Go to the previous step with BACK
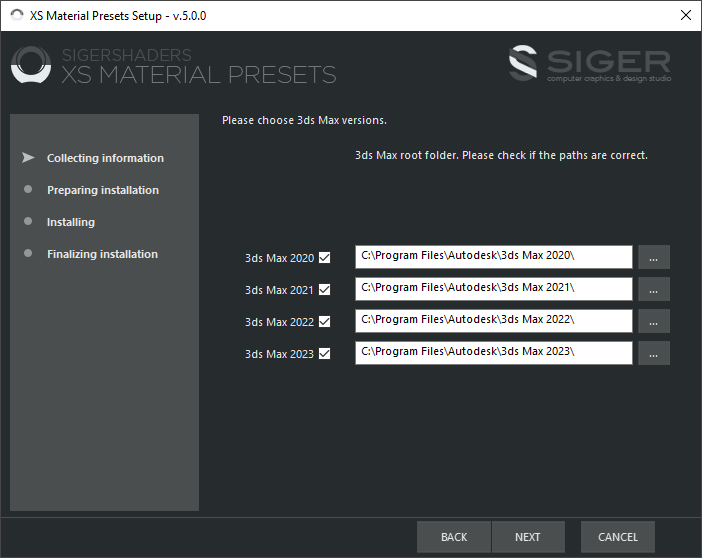Viewport: 702px width, 558px height. pos(454,537)
